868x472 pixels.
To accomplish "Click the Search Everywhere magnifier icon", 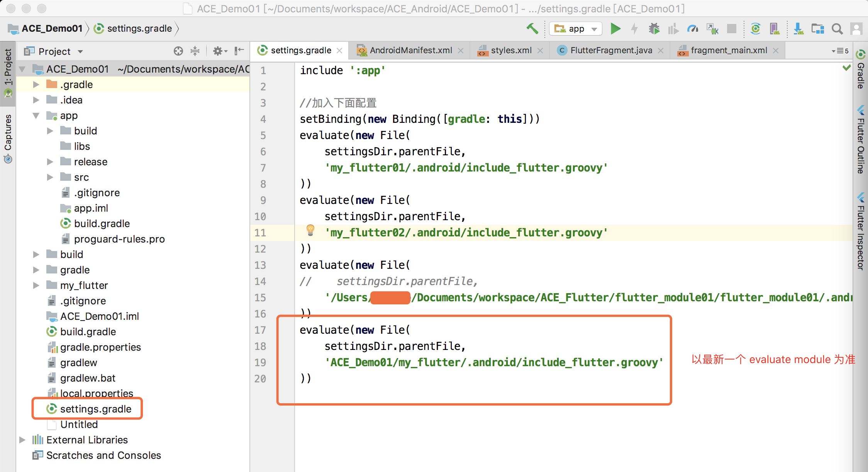I will point(837,29).
